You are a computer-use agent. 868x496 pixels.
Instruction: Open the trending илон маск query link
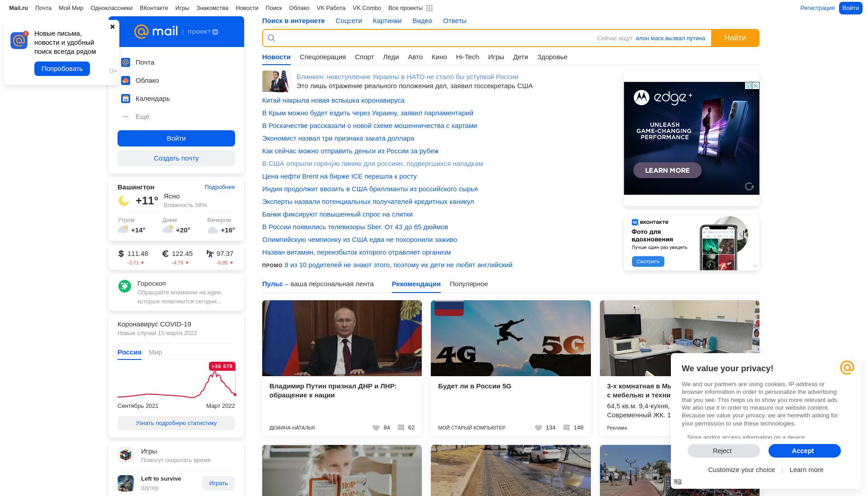670,38
